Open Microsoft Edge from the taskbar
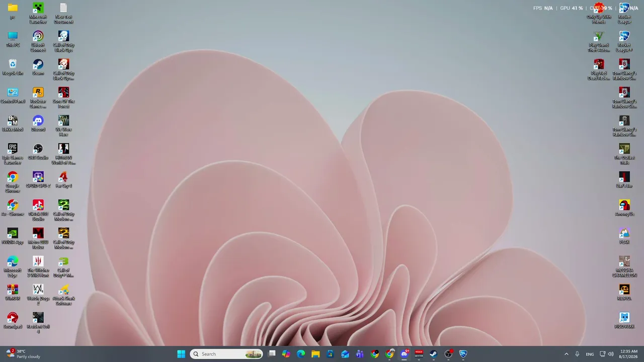This screenshot has height=362, width=644. pyautogui.click(x=301, y=354)
